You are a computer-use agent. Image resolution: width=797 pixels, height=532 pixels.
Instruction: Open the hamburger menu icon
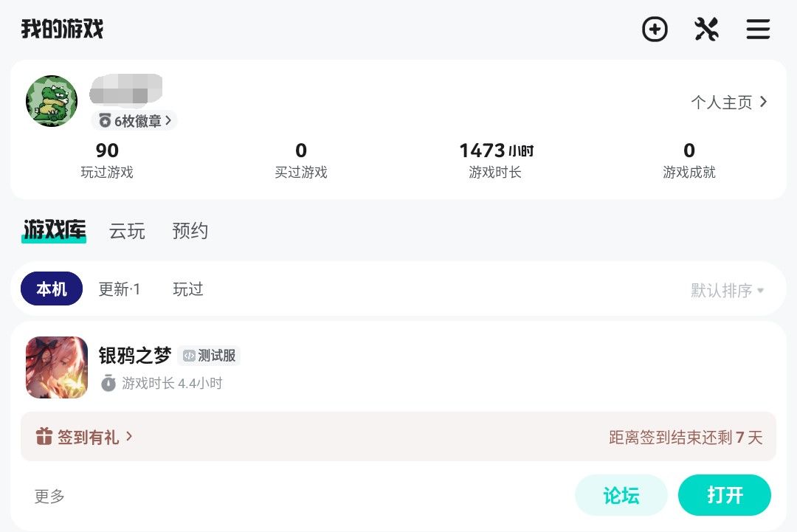[x=758, y=30]
